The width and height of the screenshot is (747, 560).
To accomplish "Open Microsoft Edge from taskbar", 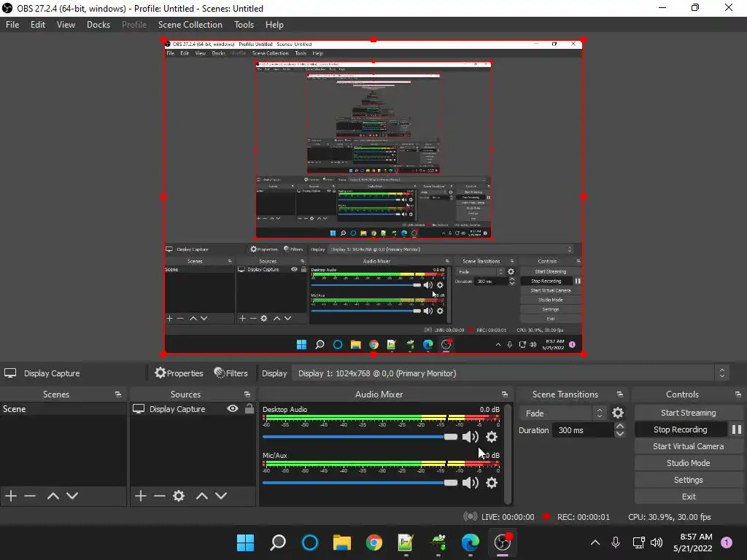I will tap(471, 542).
